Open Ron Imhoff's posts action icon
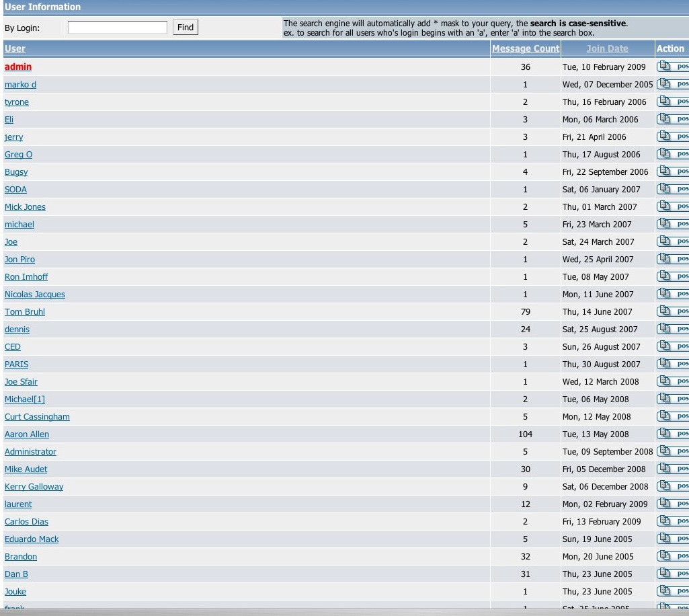The height and width of the screenshot is (616, 689). [x=673, y=276]
